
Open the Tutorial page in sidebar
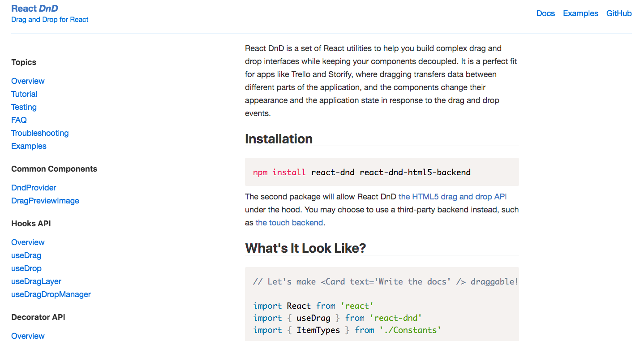pyautogui.click(x=24, y=94)
